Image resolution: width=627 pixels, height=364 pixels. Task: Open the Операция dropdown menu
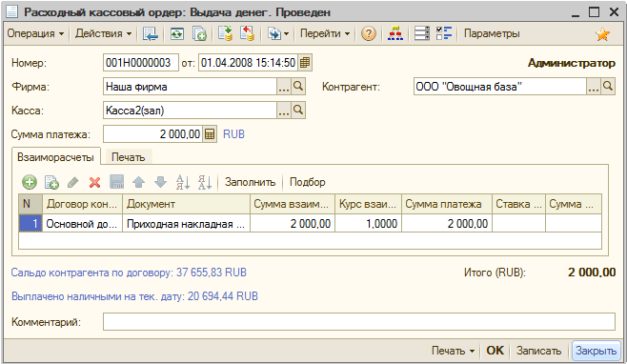click(x=35, y=33)
